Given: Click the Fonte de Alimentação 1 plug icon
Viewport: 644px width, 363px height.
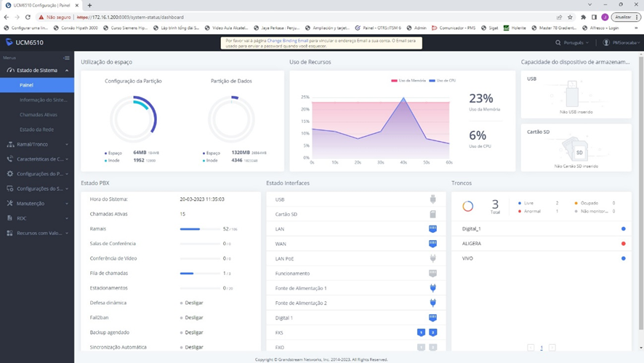Looking at the screenshot, I should tap(432, 288).
